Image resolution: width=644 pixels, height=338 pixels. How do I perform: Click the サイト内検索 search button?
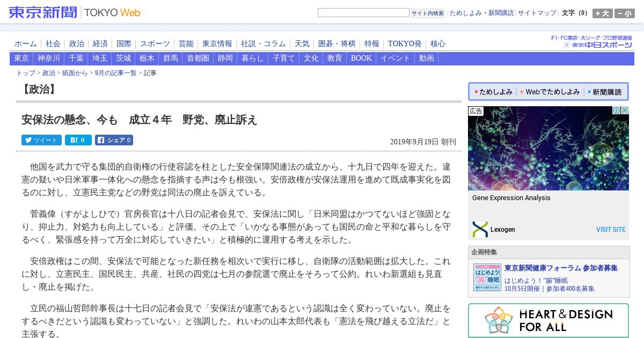428,13
